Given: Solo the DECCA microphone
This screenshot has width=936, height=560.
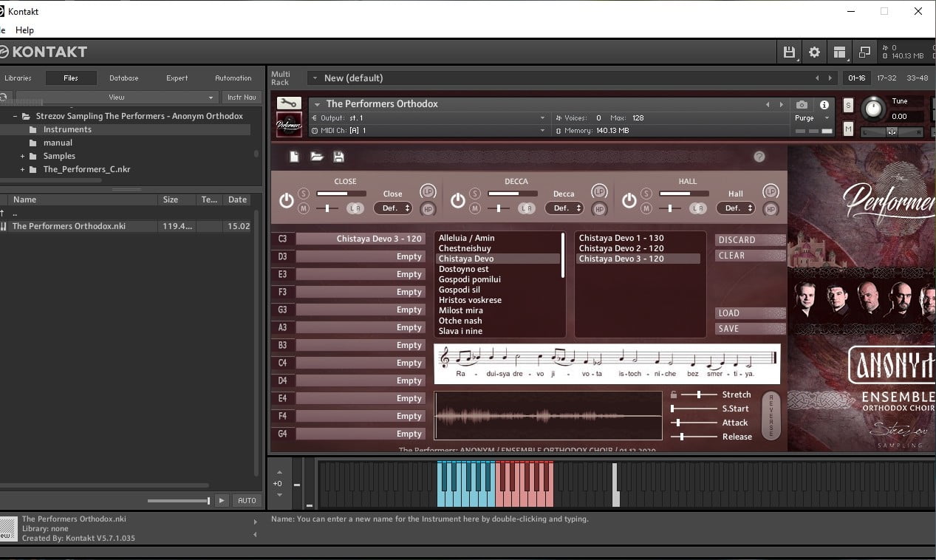Looking at the screenshot, I should (475, 194).
